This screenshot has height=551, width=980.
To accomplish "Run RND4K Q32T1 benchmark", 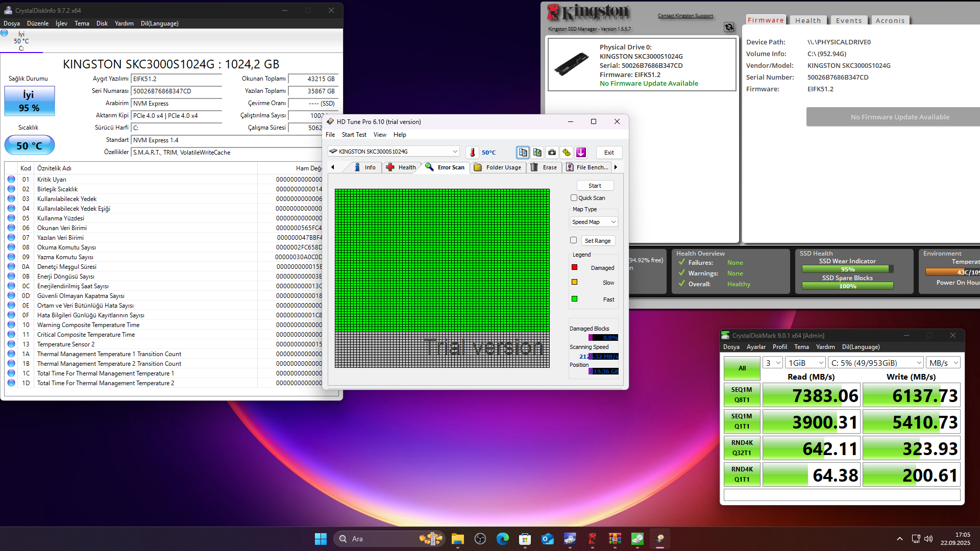I will [x=742, y=448].
